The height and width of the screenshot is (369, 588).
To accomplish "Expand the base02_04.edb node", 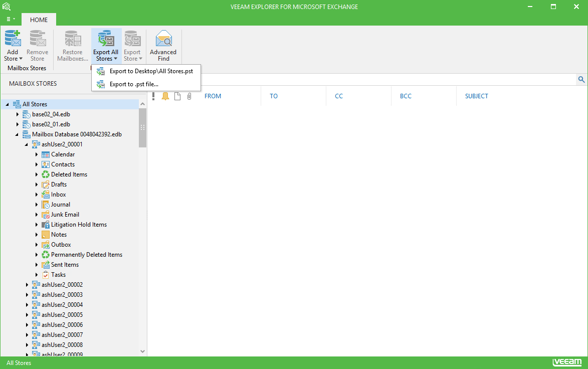I will tap(17, 114).
